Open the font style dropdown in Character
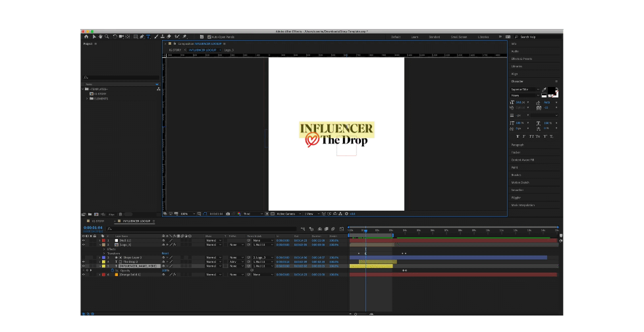644x332 pixels. click(x=525, y=96)
